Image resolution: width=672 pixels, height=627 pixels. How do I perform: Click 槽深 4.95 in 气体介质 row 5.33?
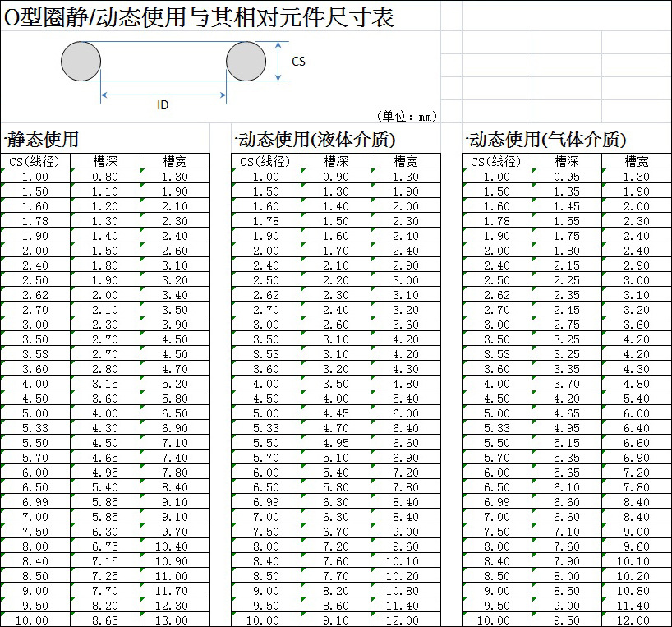[567, 428]
